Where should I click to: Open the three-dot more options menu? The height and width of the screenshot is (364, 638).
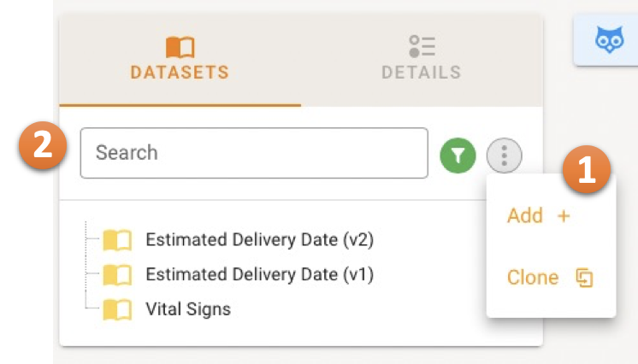505,155
